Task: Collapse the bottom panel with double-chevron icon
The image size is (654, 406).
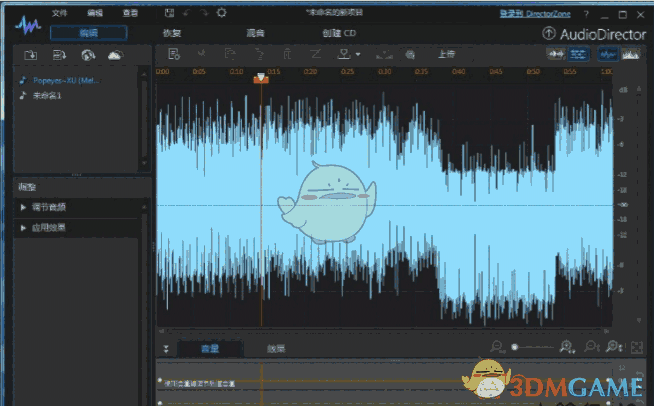Action: click(x=166, y=349)
